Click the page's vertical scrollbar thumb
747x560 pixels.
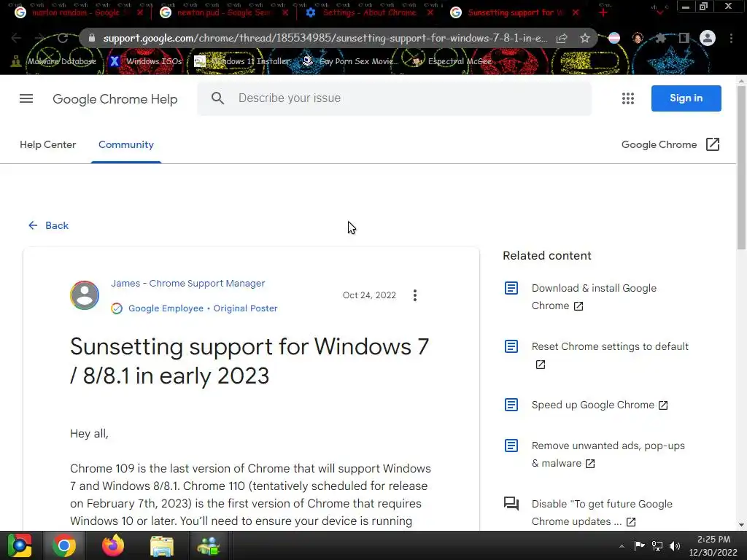[x=741, y=168]
